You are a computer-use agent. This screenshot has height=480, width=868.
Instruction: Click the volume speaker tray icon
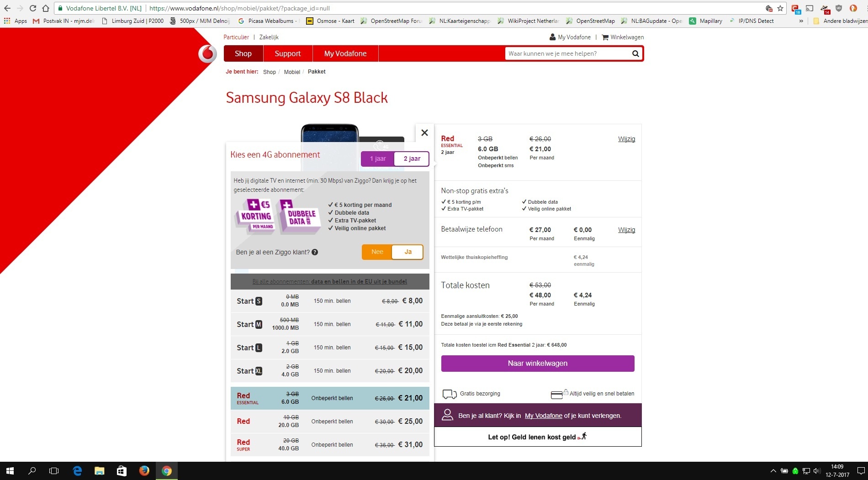[x=817, y=471]
